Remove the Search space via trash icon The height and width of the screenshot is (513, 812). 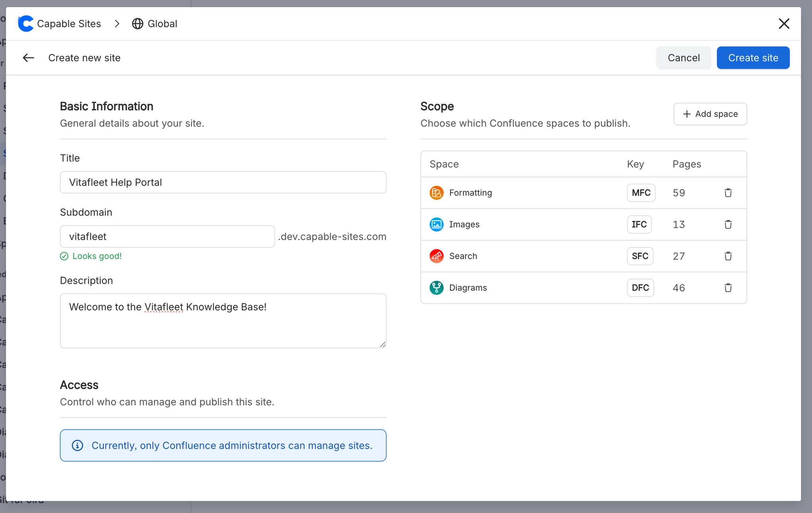tap(728, 256)
